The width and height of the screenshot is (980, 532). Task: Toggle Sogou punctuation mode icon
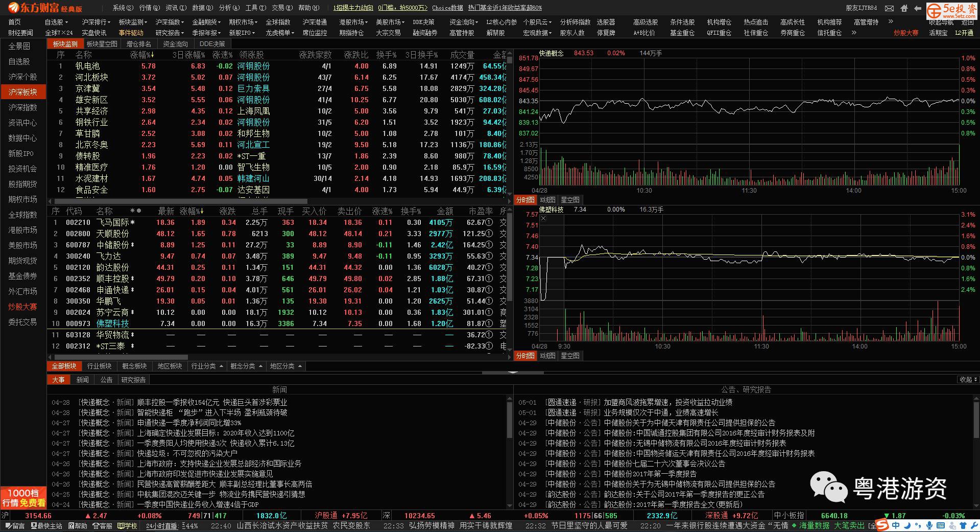pyautogui.click(x=918, y=525)
